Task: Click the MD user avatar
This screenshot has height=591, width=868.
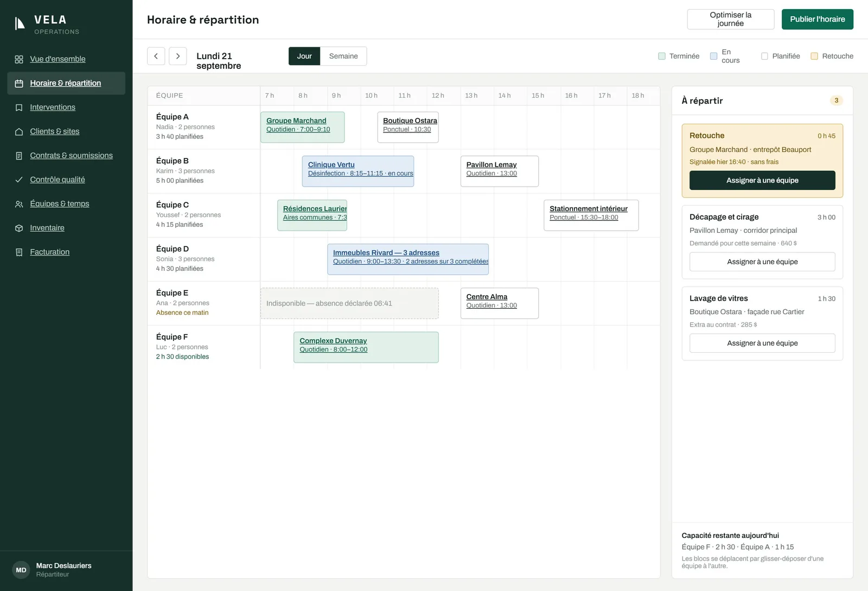Action: tap(21, 570)
